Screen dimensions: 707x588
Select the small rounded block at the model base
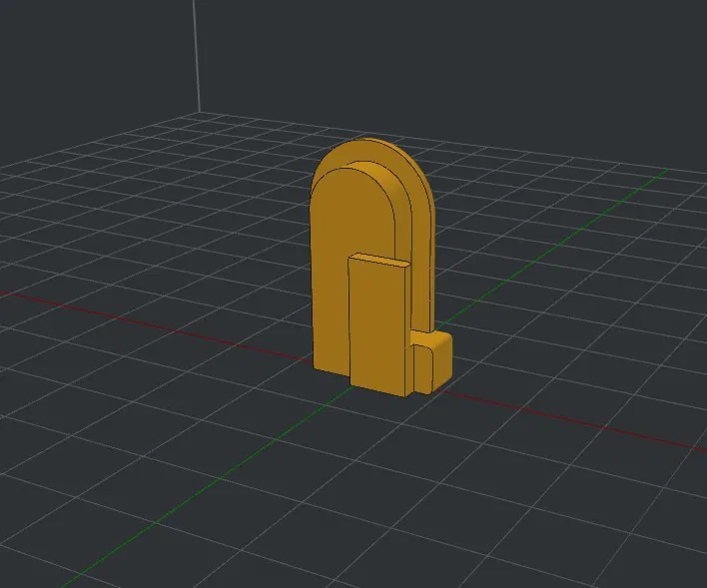(432, 362)
